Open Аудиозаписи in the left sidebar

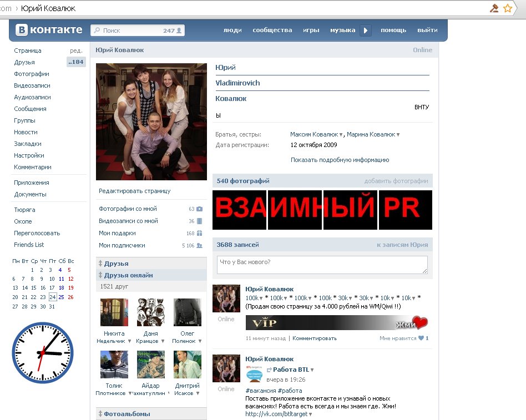32,97
